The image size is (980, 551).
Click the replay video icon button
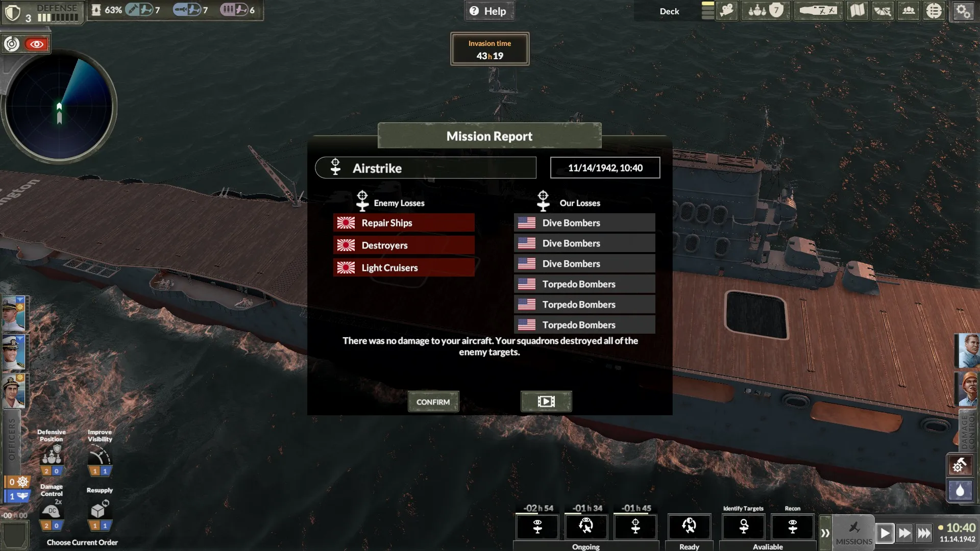[x=546, y=402]
